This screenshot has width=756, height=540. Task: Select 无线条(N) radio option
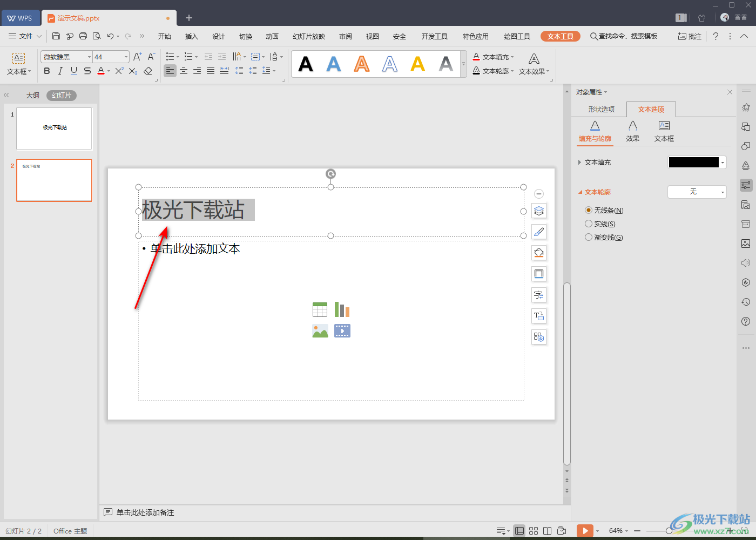589,210
